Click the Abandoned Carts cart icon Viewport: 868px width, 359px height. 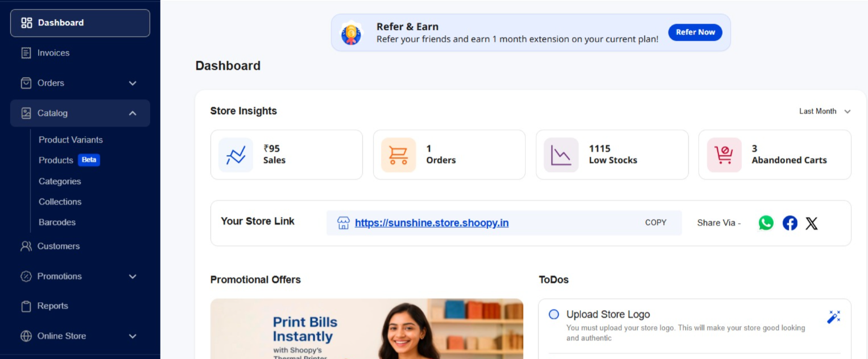click(x=724, y=155)
